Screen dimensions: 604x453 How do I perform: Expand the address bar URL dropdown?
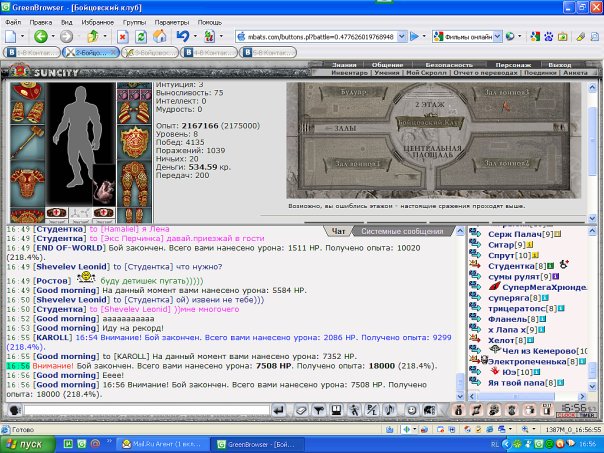(x=401, y=37)
